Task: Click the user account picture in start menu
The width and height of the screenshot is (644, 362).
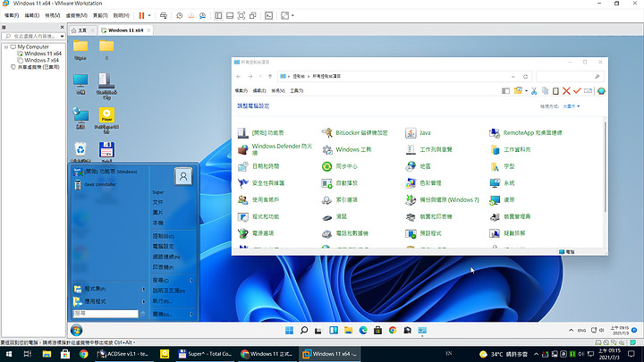Action: (x=183, y=176)
